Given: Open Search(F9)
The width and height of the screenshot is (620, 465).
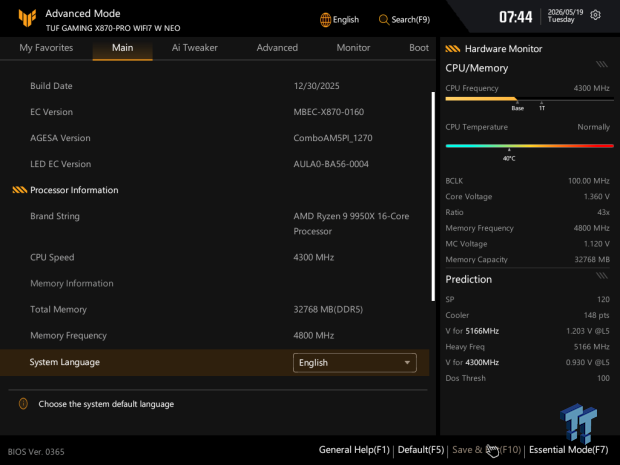Looking at the screenshot, I should pyautogui.click(x=404, y=19).
